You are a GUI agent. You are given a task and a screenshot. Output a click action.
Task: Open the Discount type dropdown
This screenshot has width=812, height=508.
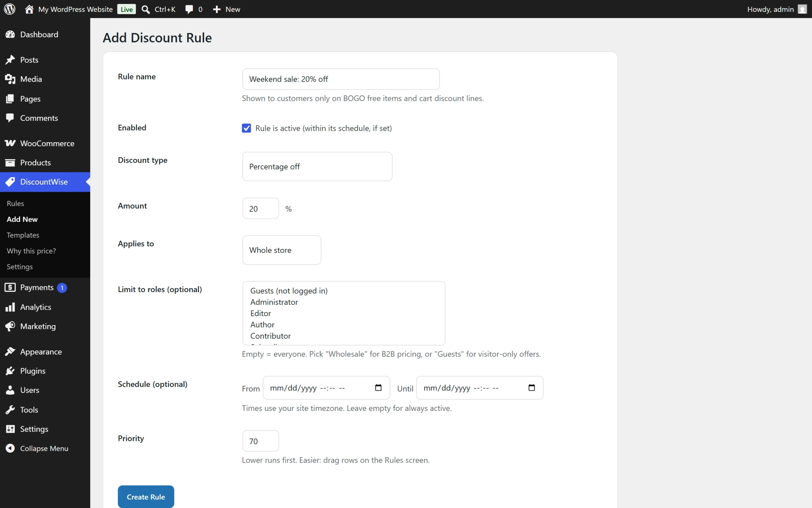click(317, 167)
